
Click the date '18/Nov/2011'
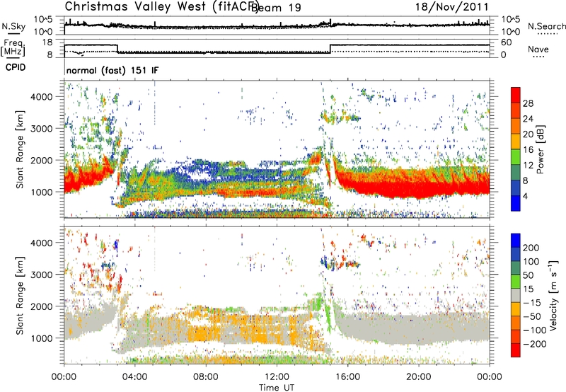(451, 6)
